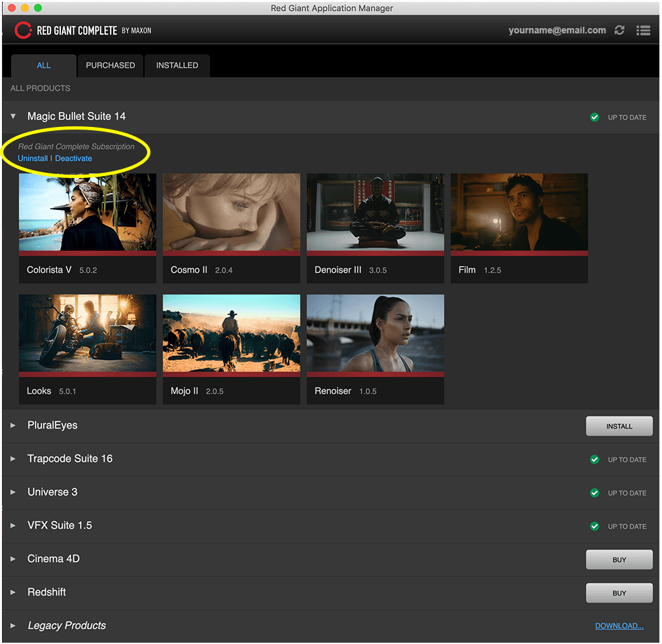Select the Looks product thumbnail
The width and height of the screenshot is (662, 644).
[88, 333]
